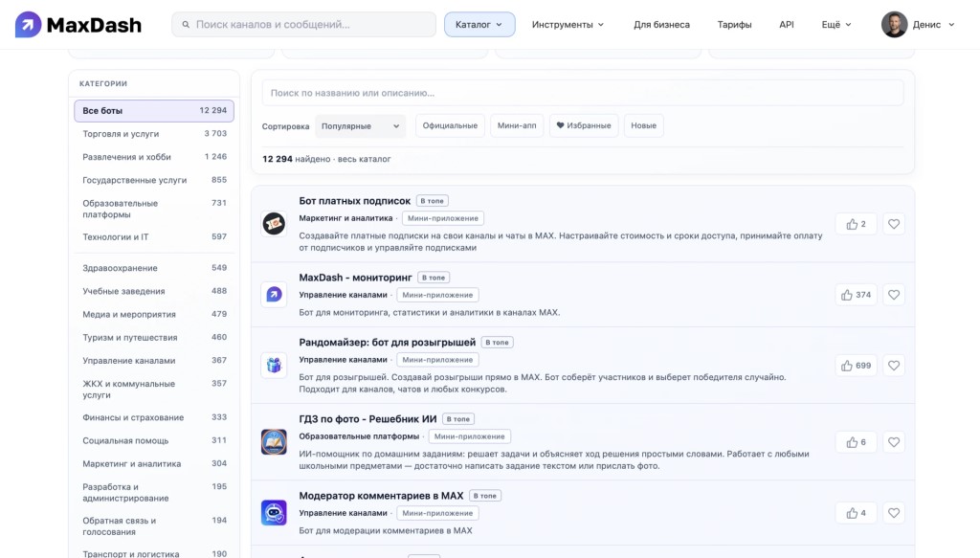Open the API page
The width and height of the screenshot is (980, 558).
pyautogui.click(x=787, y=24)
